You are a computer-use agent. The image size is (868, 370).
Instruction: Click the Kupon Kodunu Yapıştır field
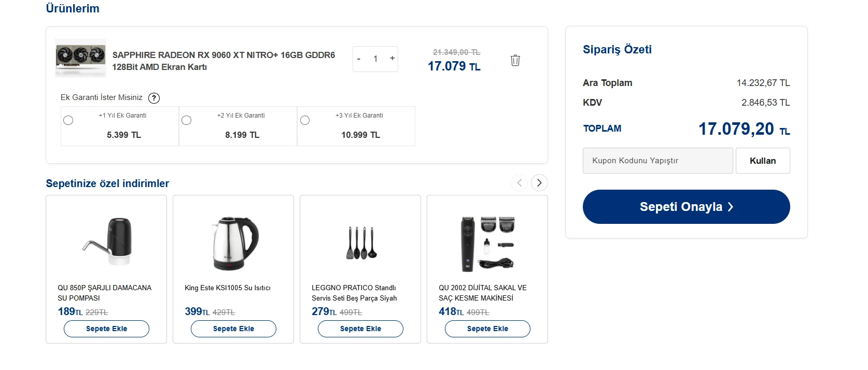point(657,161)
